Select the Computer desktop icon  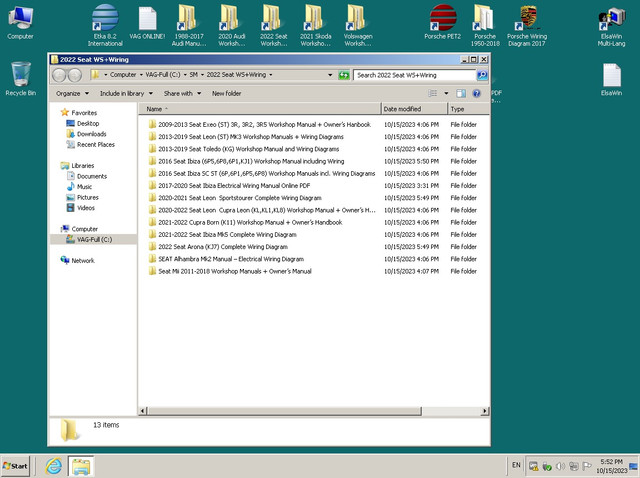pyautogui.click(x=20, y=22)
